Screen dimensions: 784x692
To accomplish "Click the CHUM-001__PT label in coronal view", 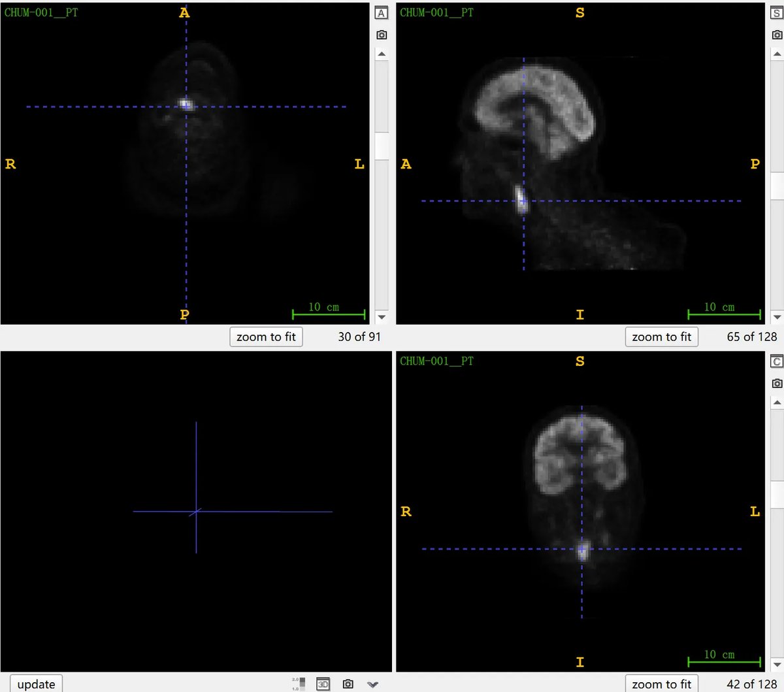I will pos(436,361).
